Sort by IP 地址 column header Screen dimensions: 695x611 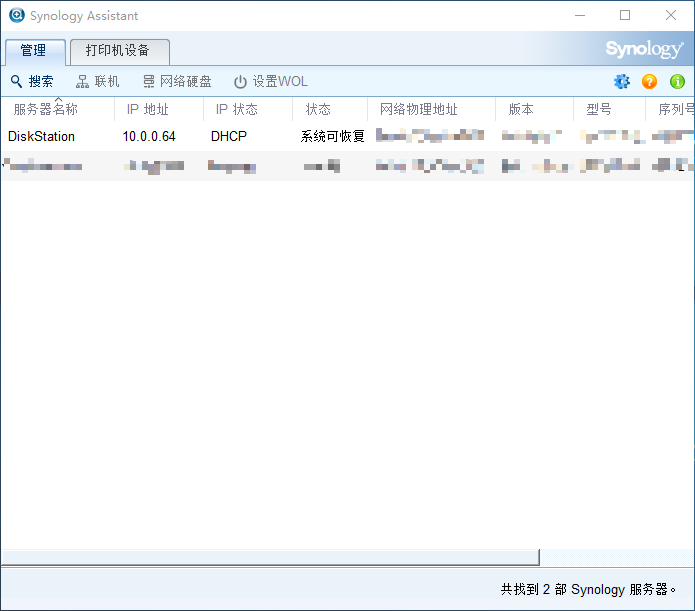pos(159,109)
